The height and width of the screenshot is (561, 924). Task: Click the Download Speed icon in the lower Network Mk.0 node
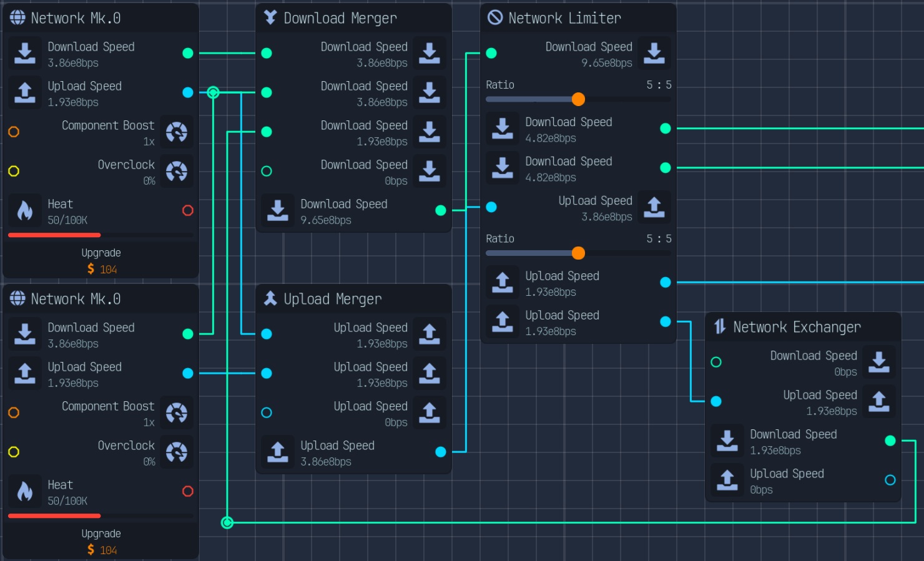click(x=25, y=334)
